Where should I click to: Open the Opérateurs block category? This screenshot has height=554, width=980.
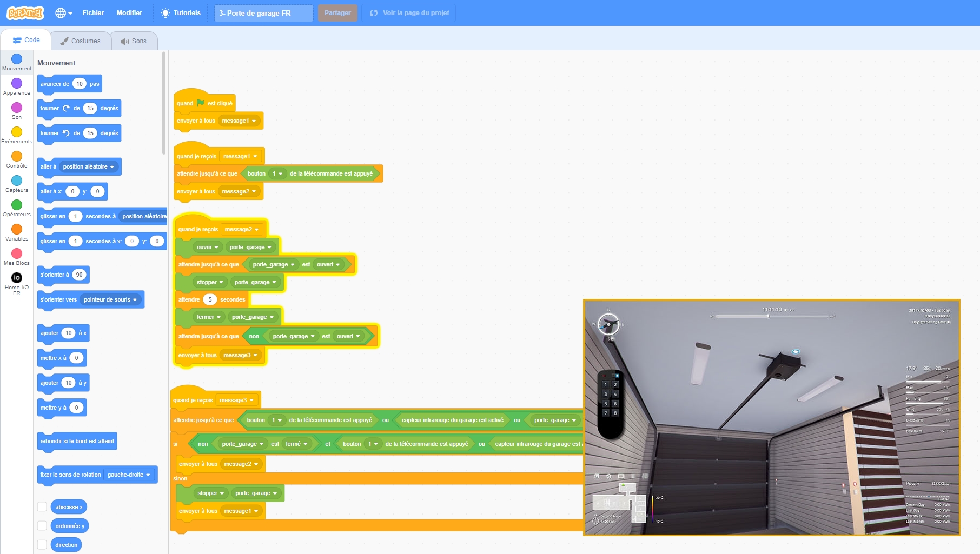pos(17,205)
